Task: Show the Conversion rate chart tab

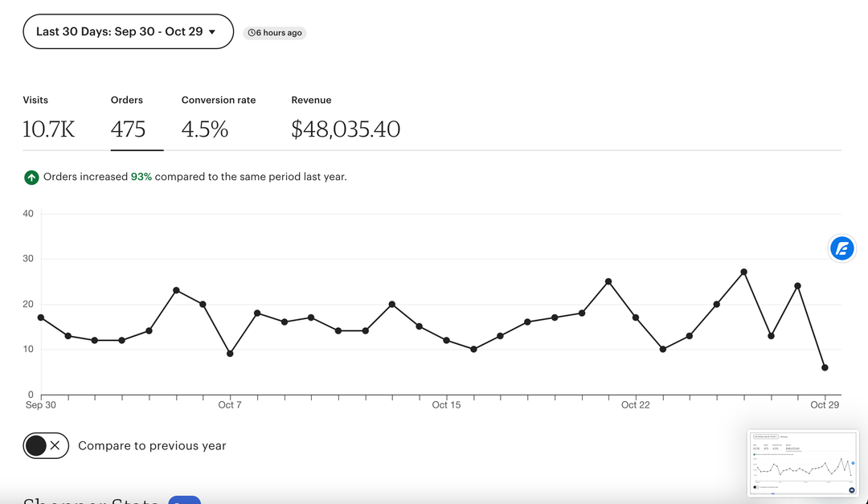Action: point(218,119)
